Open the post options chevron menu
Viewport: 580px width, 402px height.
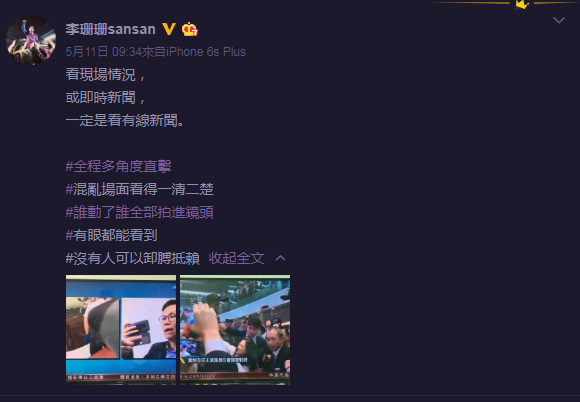(559, 20)
